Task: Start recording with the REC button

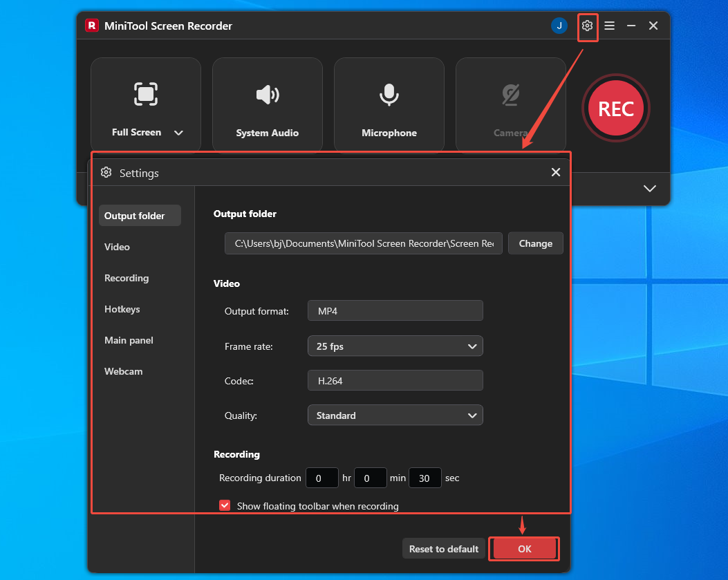Action: [x=615, y=109]
